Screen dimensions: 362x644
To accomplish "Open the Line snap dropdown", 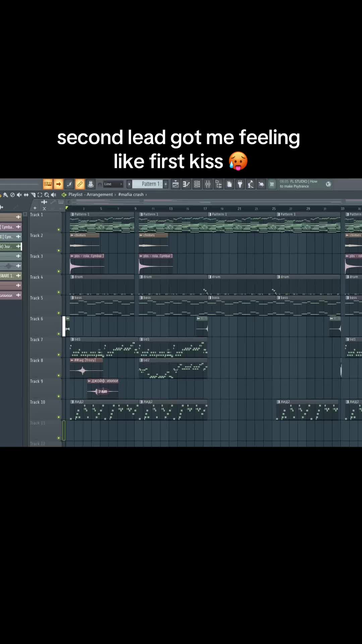I will point(113,184).
